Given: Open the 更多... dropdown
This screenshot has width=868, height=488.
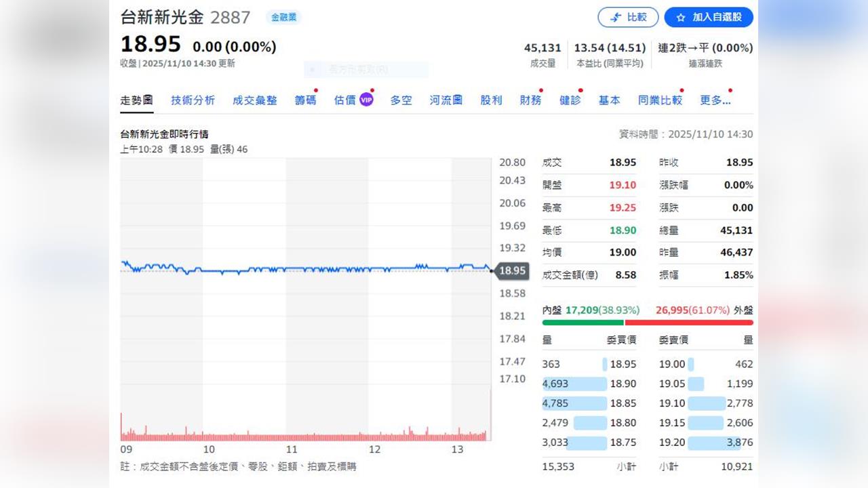Looking at the screenshot, I should [x=715, y=100].
